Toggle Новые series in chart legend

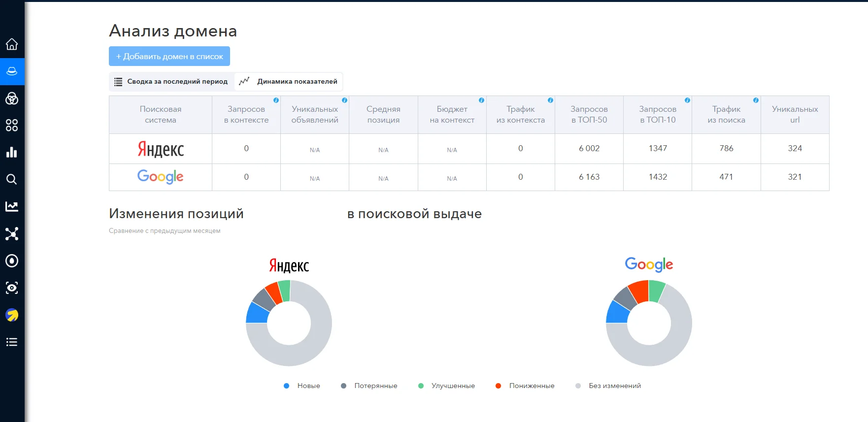point(302,386)
